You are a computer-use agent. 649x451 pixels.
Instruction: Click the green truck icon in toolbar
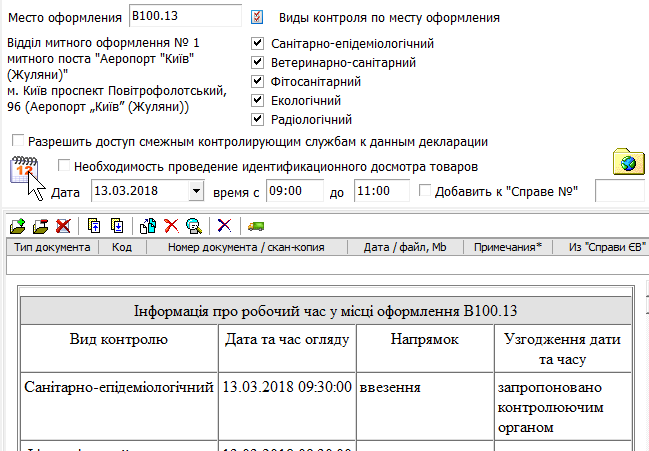coord(256,226)
